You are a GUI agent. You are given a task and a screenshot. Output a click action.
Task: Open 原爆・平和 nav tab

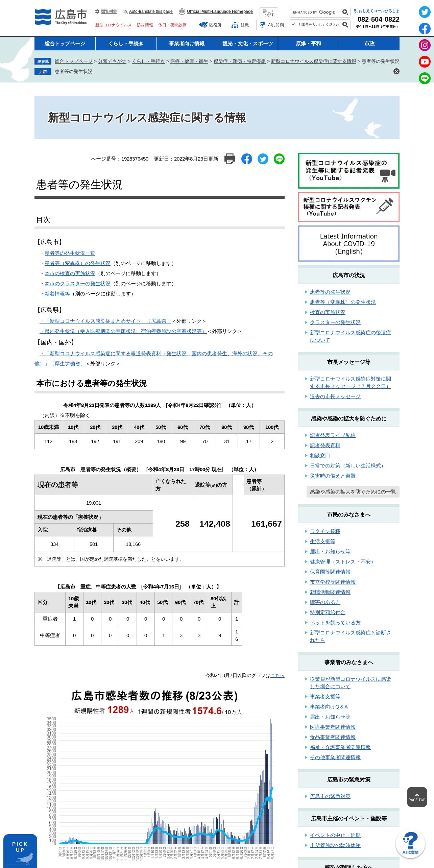pyautogui.click(x=308, y=44)
